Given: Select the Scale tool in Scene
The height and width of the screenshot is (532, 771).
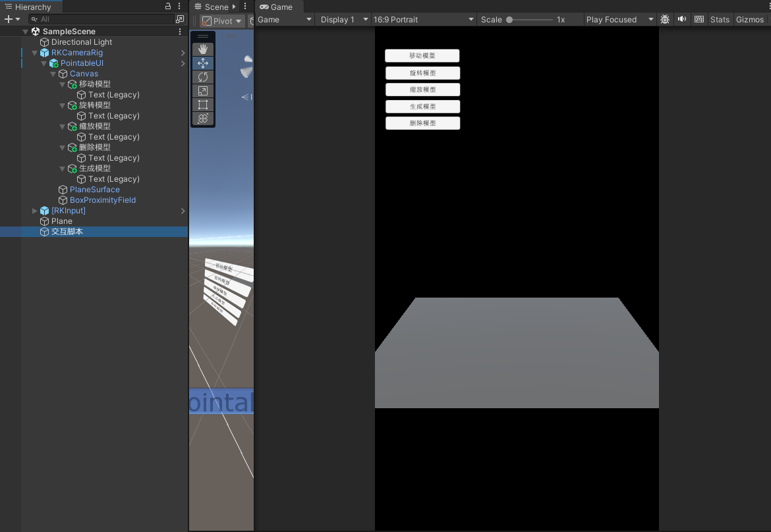Looking at the screenshot, I should pos(202,91).
